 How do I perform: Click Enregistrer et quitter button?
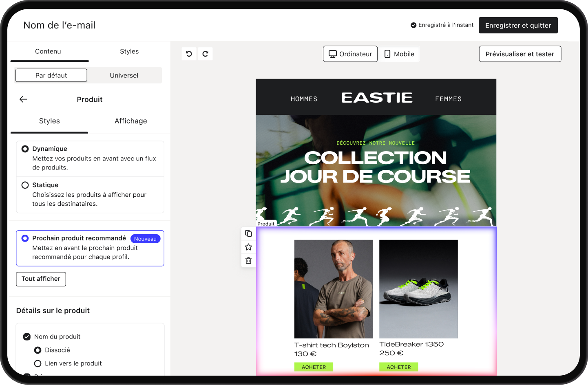(x=518, y=25)
